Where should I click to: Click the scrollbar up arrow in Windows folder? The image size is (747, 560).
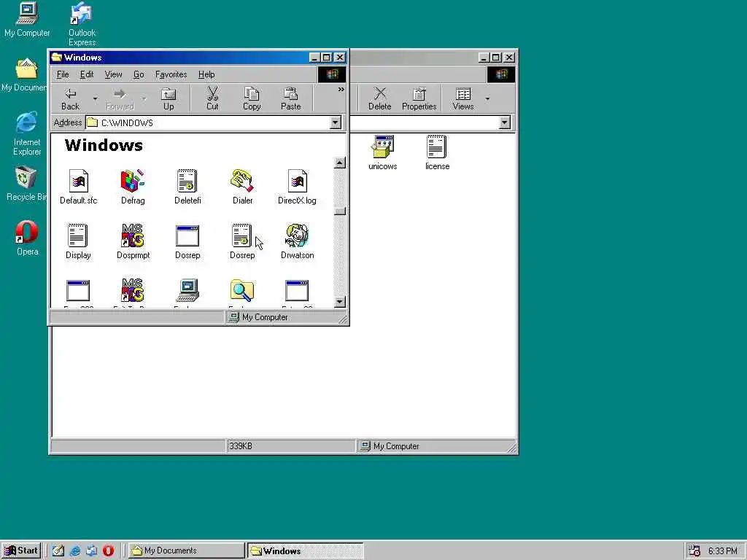pyautogui.click(x=340, y=163)
